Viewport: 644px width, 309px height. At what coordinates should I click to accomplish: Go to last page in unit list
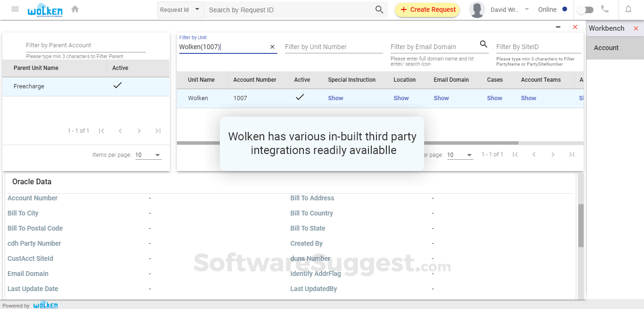tap(572, 154)
